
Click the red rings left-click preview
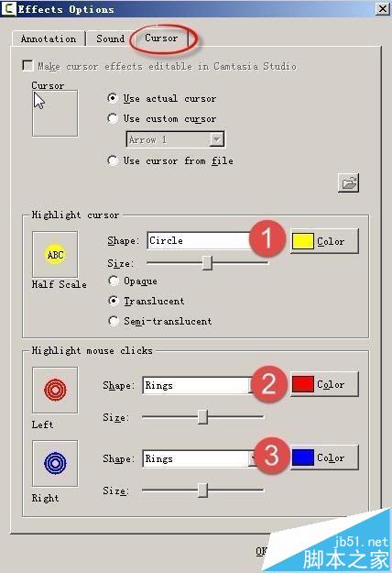click(55, 390)
